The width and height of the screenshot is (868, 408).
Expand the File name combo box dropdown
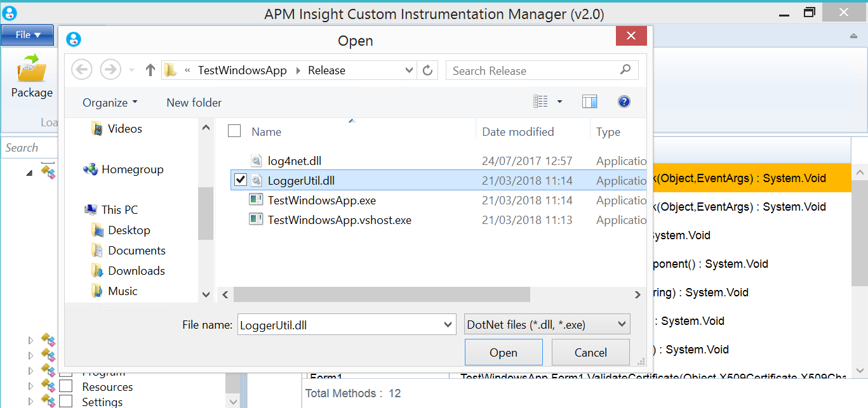[446, 324]
